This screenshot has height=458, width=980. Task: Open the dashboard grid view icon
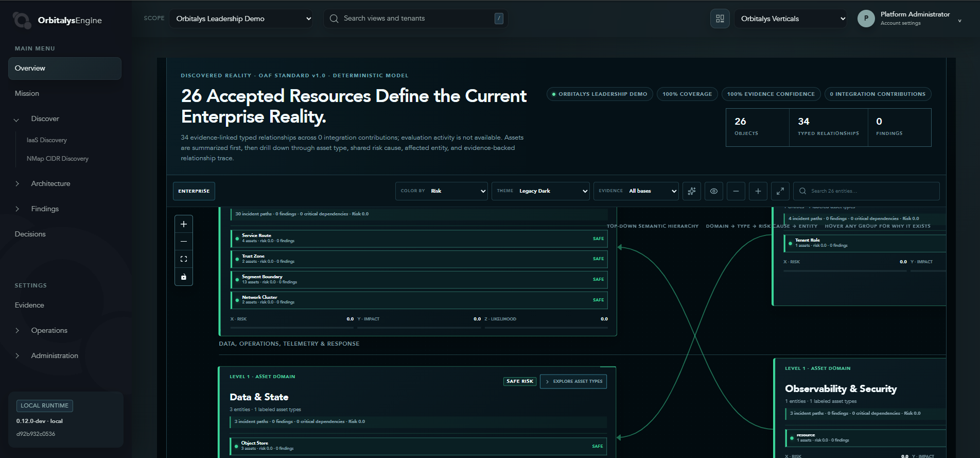pyautogui.click(x=720, y=19)
